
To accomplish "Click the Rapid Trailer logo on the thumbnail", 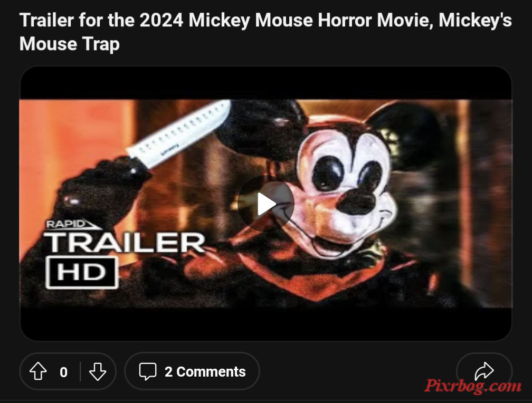I will coord(73,225).
